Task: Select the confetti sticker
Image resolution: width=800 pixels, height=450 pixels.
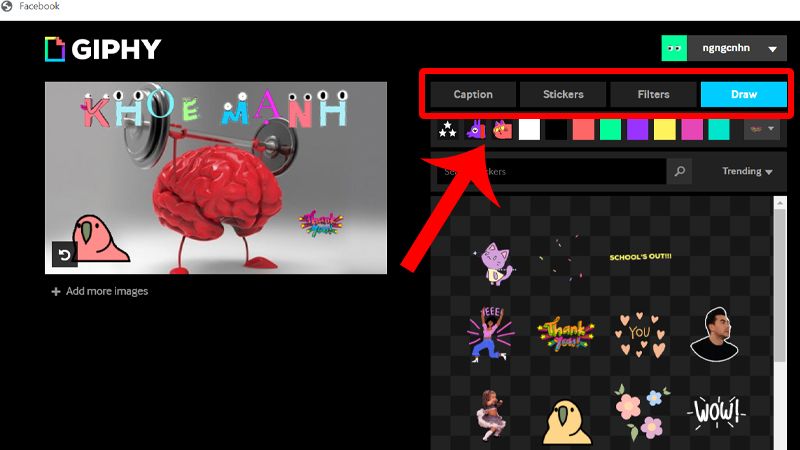Action: [x=561, y=258]
